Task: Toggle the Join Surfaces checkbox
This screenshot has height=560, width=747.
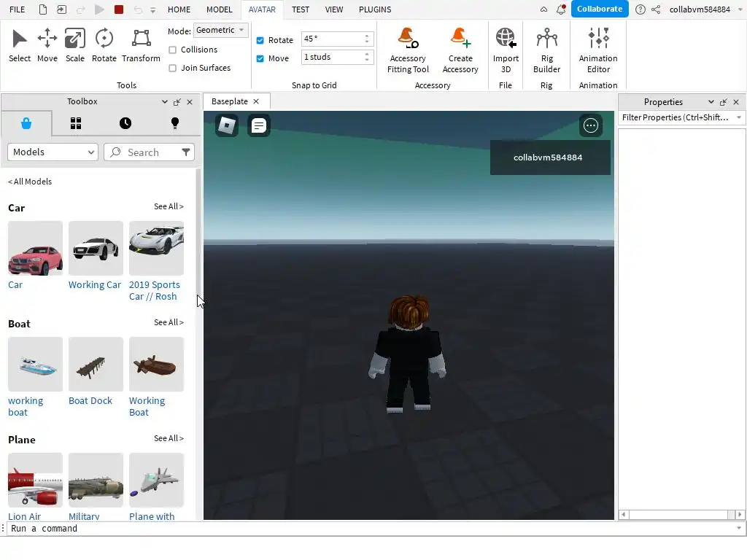Action: (x=172, y=68)
